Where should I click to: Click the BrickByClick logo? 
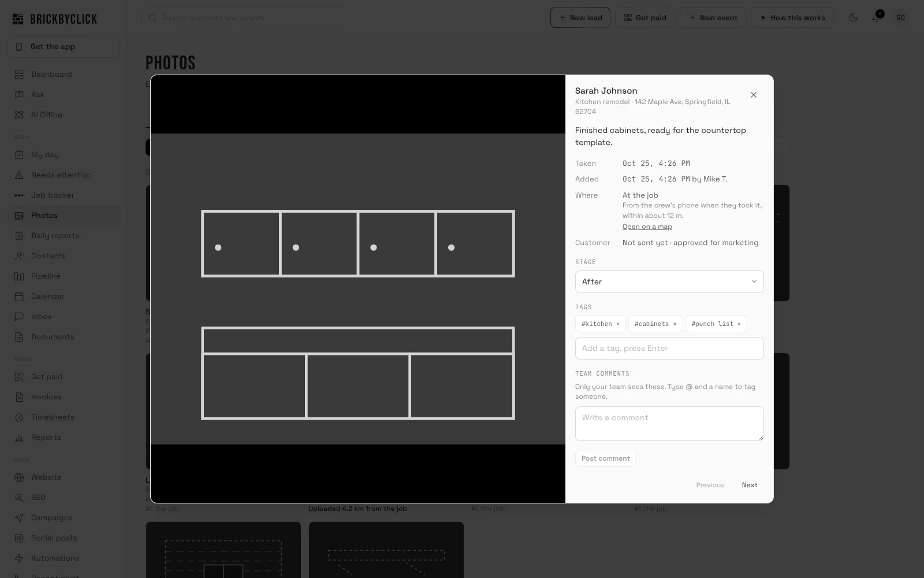coord(55,19)
